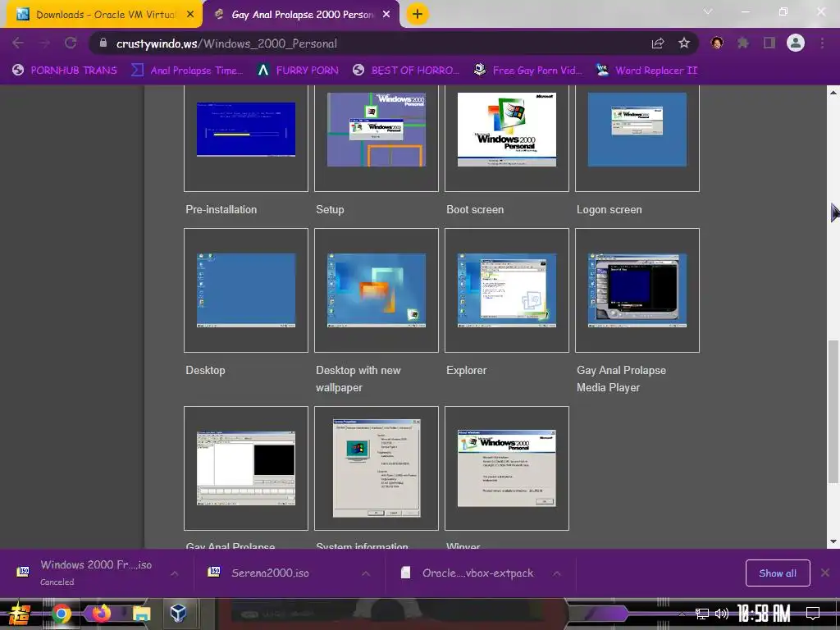840x630 pixels.
Task: Expand options for Serena2000.iso download
Action: tap(366, 573)
